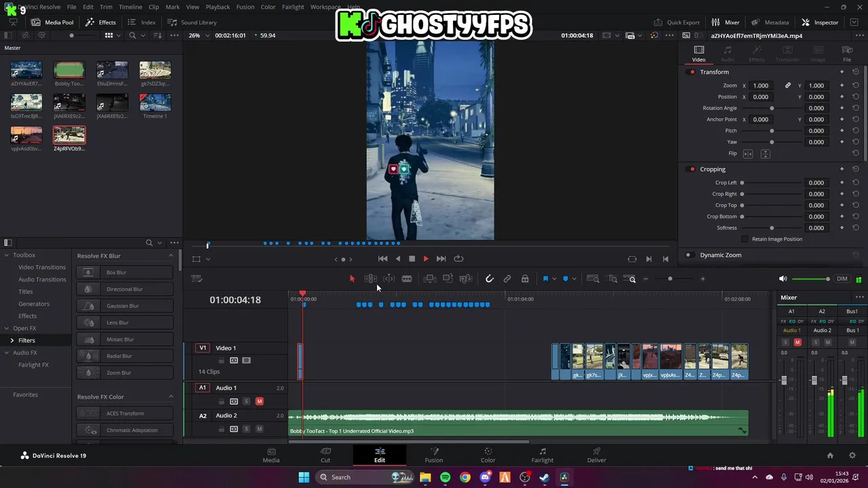Reset the Transform section
Viewport: 868px width, 488px height.
[x=856, y=72]
